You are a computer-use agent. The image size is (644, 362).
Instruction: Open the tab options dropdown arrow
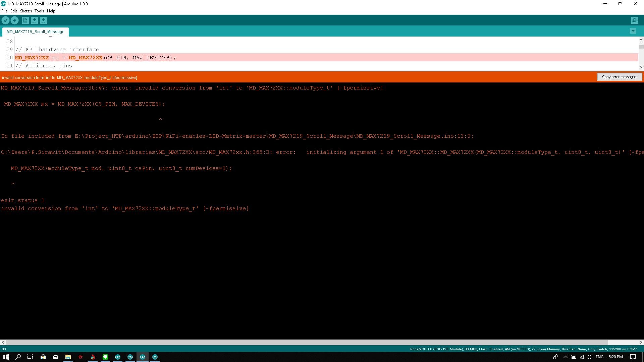coord(633,31)
